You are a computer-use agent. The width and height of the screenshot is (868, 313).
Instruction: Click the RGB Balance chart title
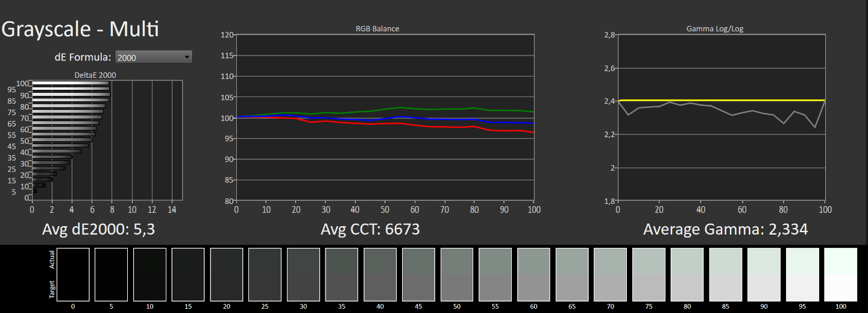(x=377, y=28)
